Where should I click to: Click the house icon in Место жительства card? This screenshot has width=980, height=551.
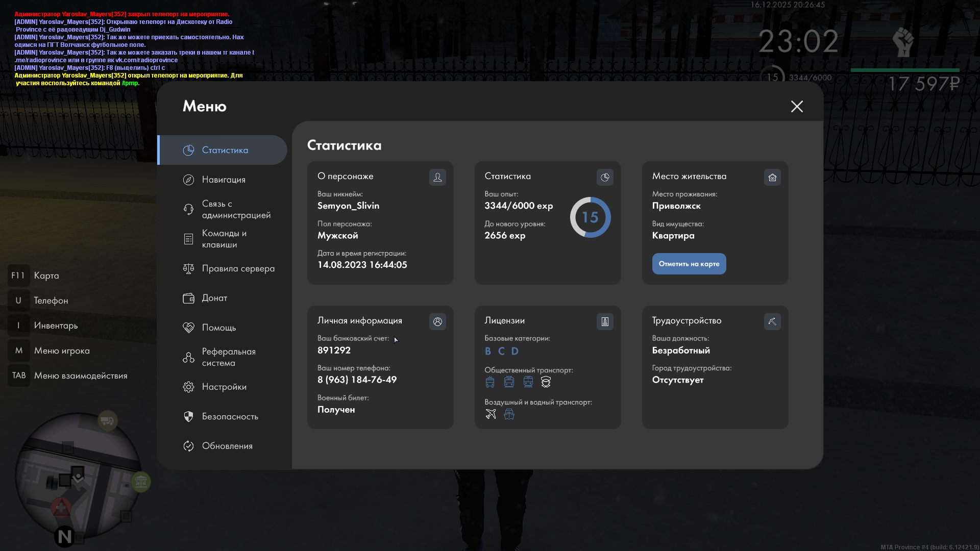(x=772, y=177)
